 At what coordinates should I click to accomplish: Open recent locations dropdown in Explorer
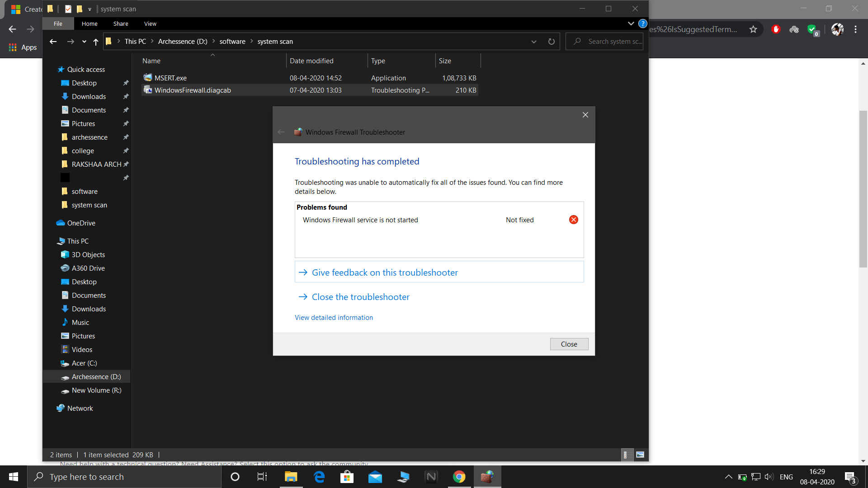point(84,42)
